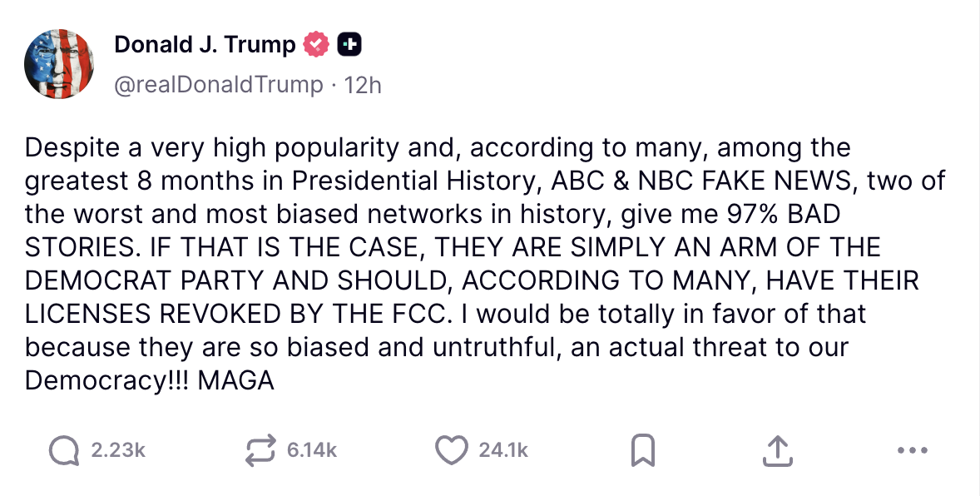This screenshot has height=496, width=980.
Task: Click the @realDonaldTrump handle
Action: click(x=219, y=84)
